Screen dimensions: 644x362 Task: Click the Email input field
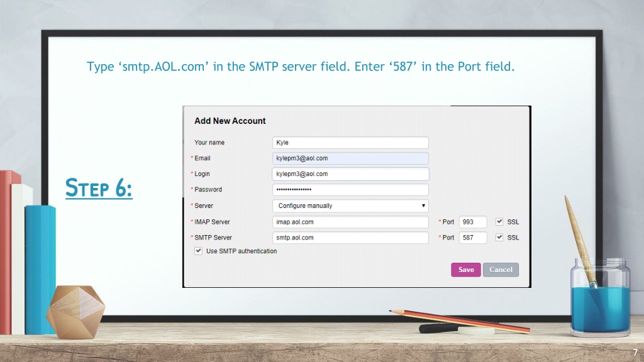(x=350, y=158)
